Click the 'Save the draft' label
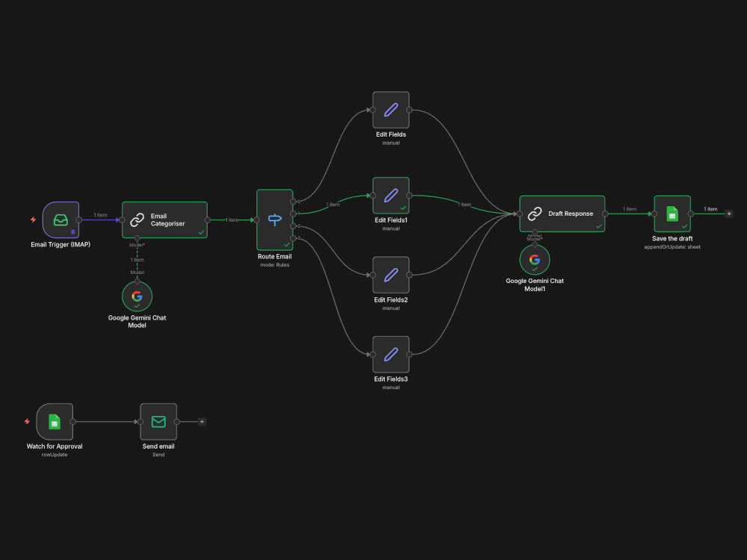The width and height of the screenshot is (747, 560). (x=672, y=239)
